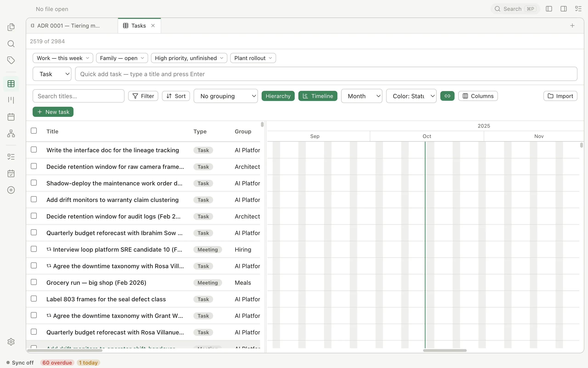Open the checklist icon in sidebar
This screenshot has height=368, width=588.
pos(11,157)
